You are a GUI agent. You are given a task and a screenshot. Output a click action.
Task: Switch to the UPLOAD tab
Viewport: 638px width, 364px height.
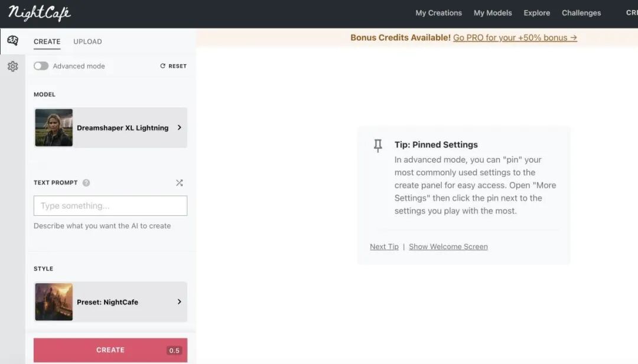tap(88, 41)
